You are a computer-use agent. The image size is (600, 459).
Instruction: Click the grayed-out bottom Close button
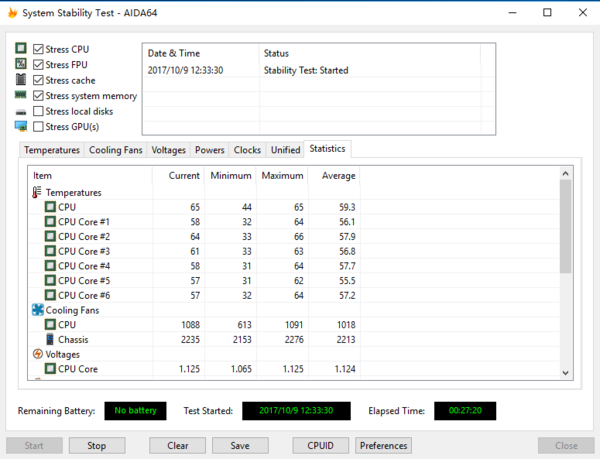coord(566,446)
